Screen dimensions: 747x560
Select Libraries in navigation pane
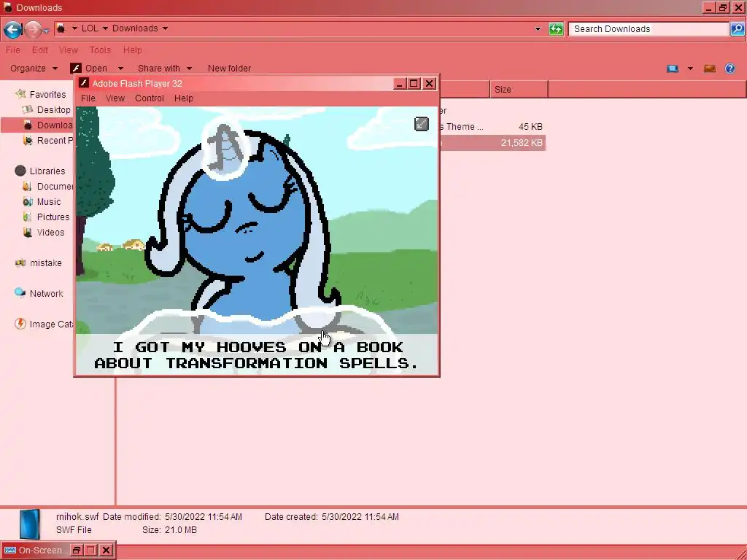click(47, 171)
